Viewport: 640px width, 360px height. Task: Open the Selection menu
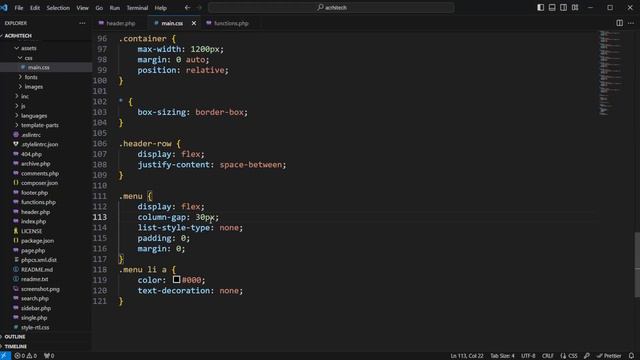click(x=58, y=8)
